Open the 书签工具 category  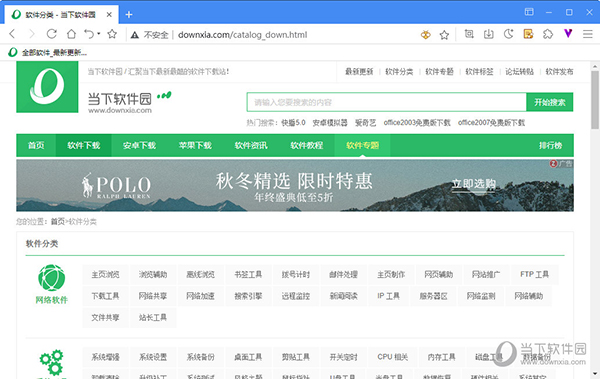coord(248,274)
